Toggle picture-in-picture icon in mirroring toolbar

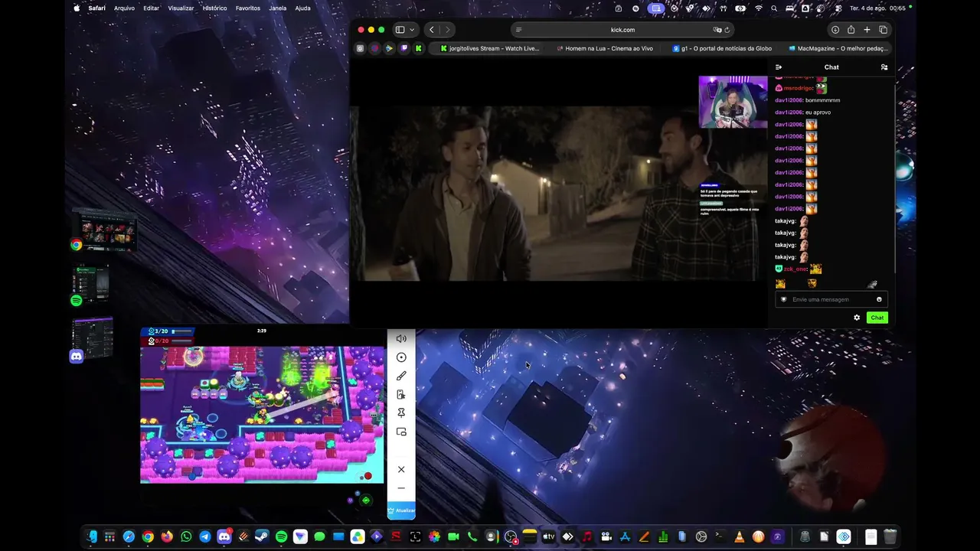(x=401, y=432)
